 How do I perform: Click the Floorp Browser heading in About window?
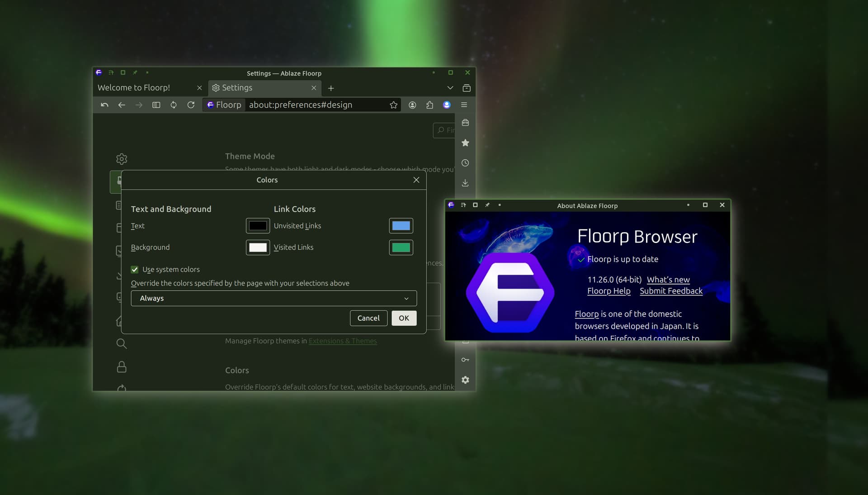click(637, 237)
